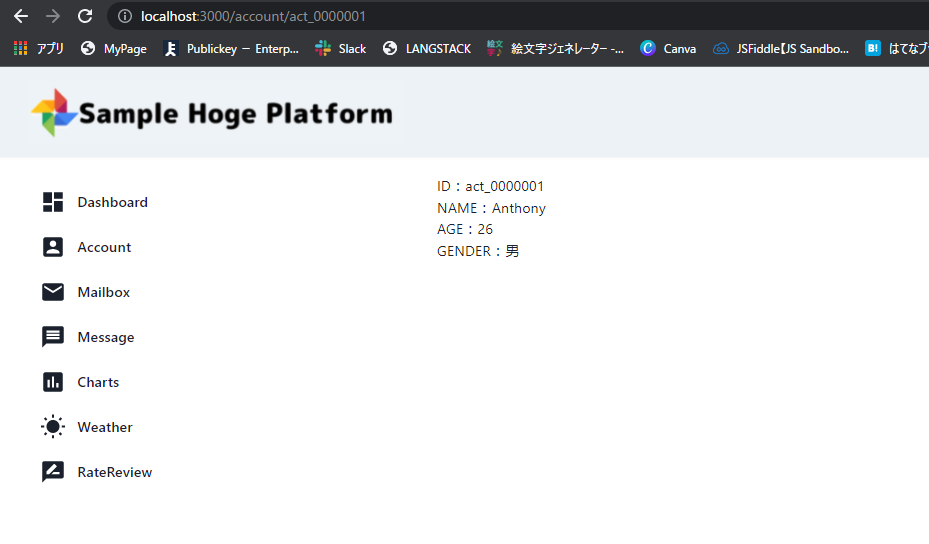Click the Dashboard grid icon

click(x=53, y=202)
